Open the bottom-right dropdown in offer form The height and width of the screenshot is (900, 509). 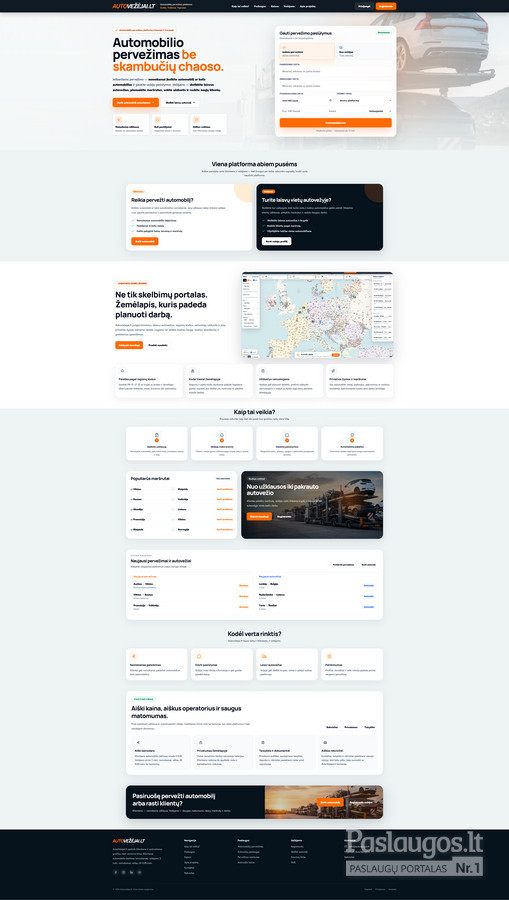[380, 111]
